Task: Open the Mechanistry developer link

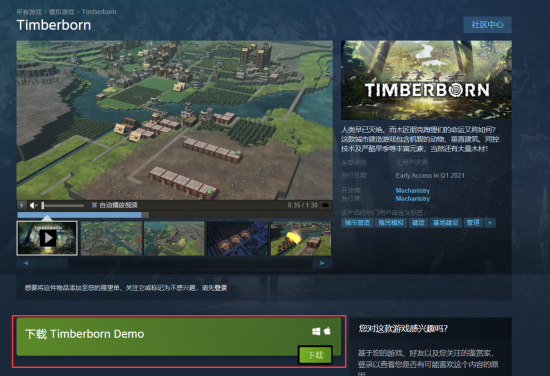Action: pos(412,190)
